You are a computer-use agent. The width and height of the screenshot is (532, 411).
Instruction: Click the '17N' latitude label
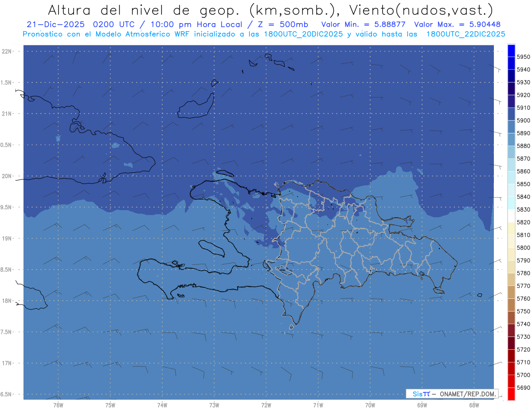7,363
